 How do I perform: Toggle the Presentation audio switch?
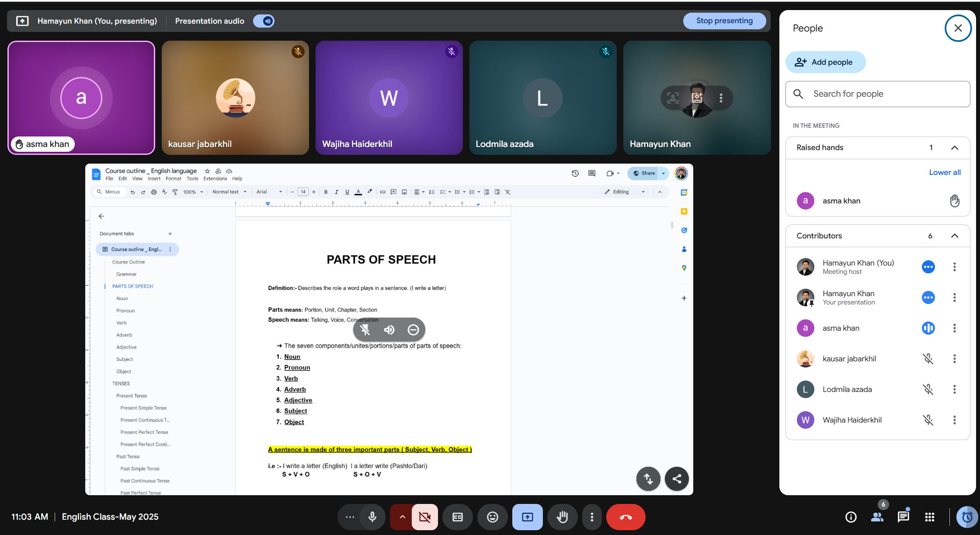264,21
